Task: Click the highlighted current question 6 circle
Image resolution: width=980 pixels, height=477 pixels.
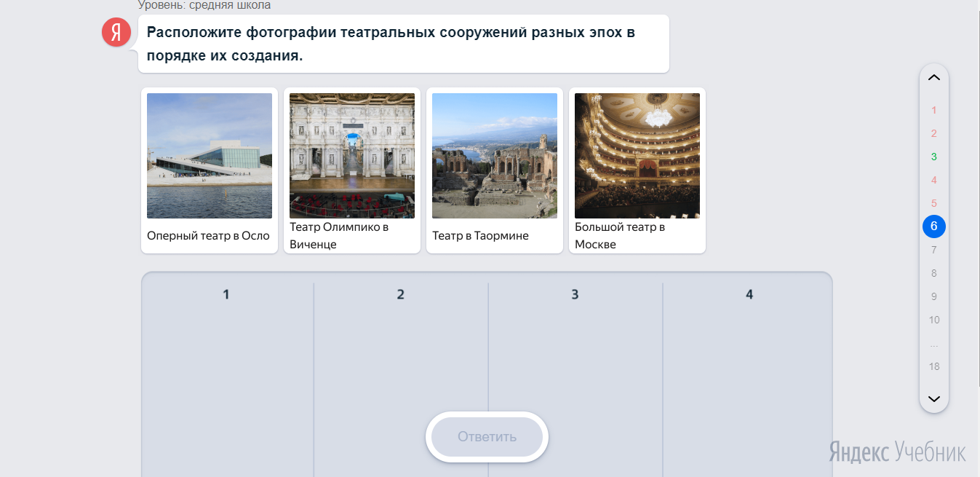Action: click(x=934, y=227)
